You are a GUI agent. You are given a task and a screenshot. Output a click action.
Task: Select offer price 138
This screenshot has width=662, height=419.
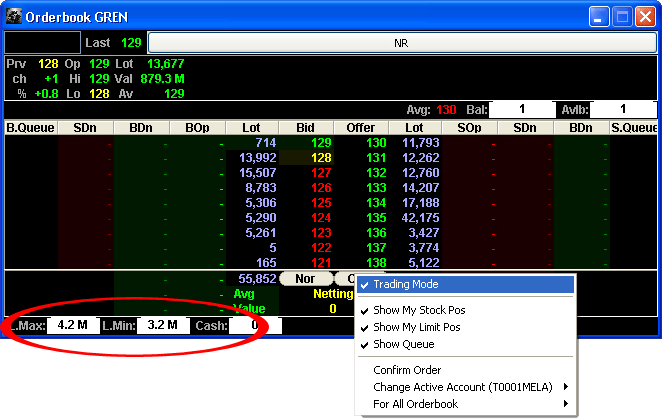click(376, 263)
